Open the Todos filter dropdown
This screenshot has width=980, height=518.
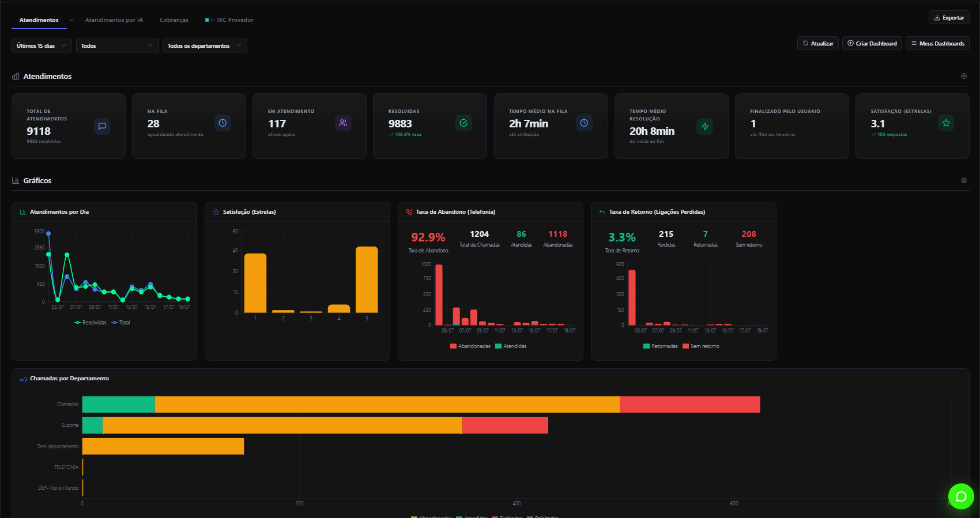coord(118,46)
